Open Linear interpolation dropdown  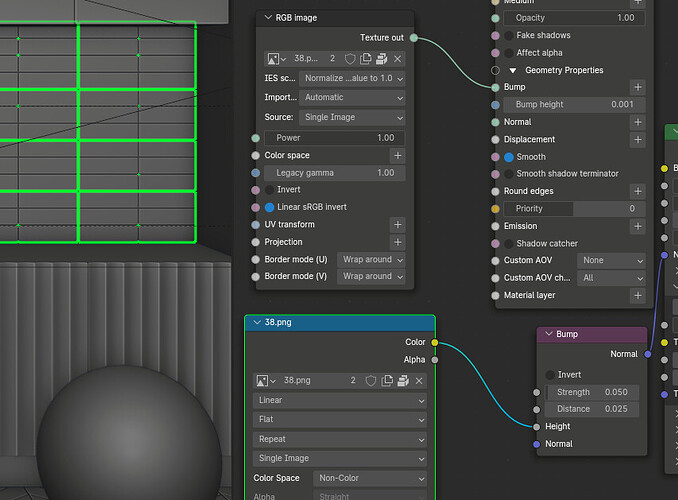point(339,401)
